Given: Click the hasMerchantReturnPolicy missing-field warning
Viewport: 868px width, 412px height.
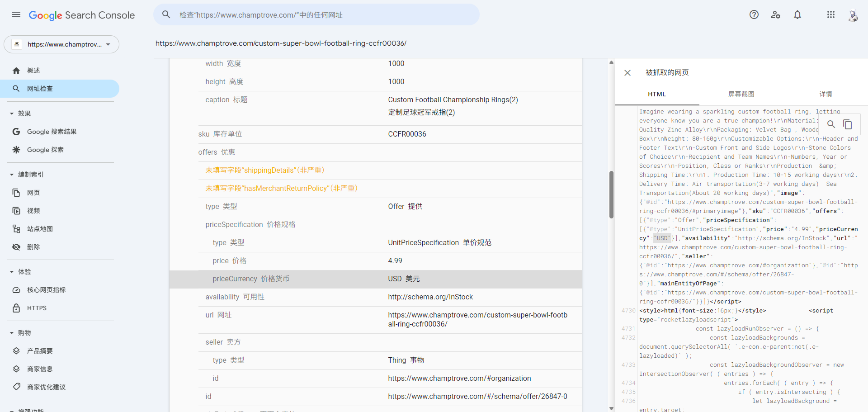Looking at the screenshot, I should (x=281, y=189).
